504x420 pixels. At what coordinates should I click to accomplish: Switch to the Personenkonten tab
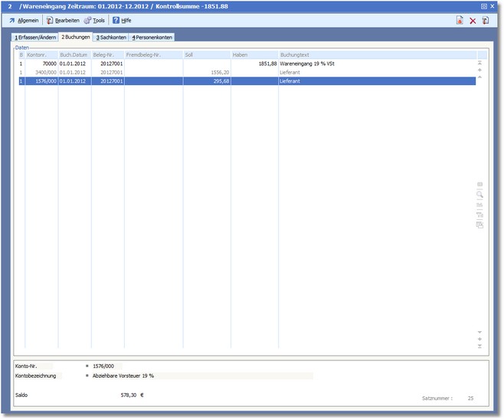pyautogui.click(x=152, y=37)
